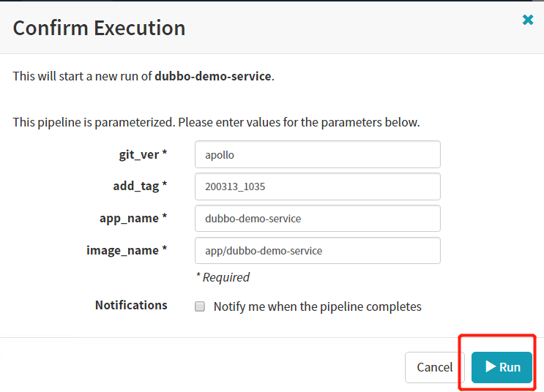Click the app_name parameter label
This screenshot has width=544, height=392.
(x=133, y=218)
